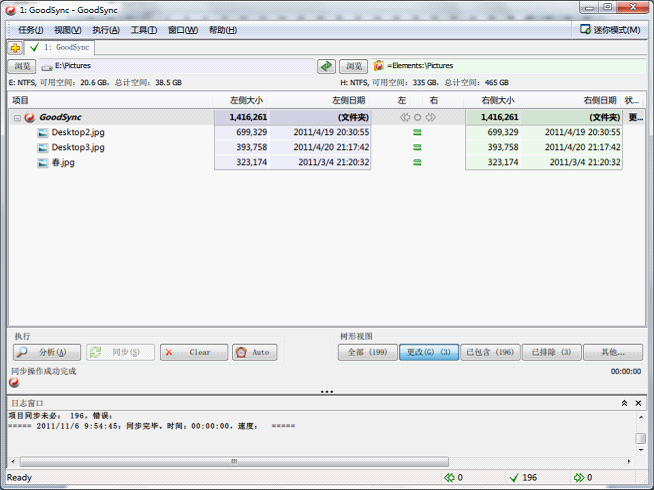Switch to 迷你模式(M) mini mode
Screen dimensions: 654x490
610,30
